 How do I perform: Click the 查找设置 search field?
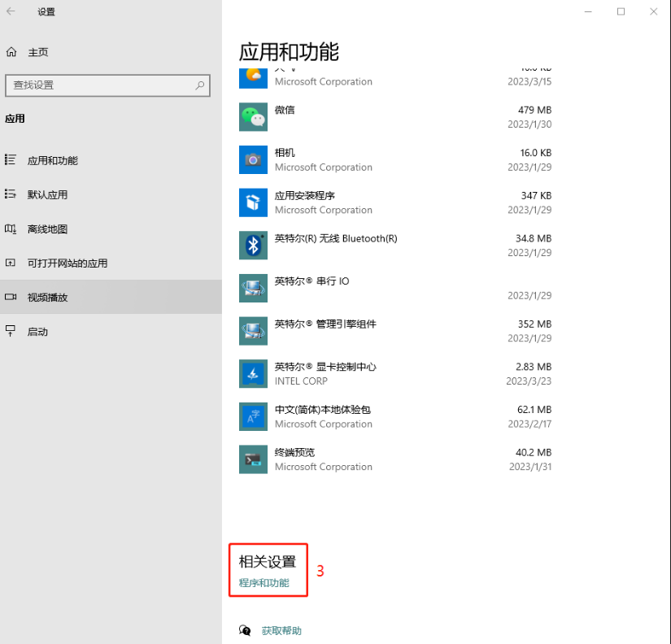click(x=108, y=85)
